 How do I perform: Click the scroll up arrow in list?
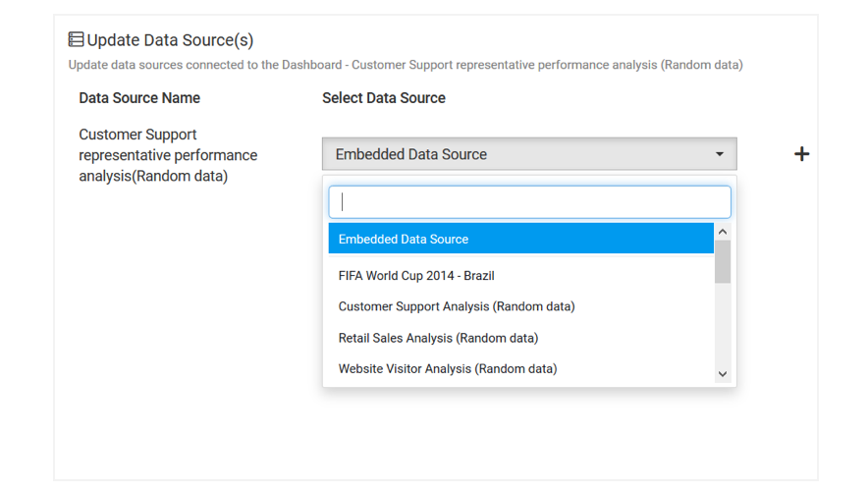pyautogui.click(x=723, y=232)
